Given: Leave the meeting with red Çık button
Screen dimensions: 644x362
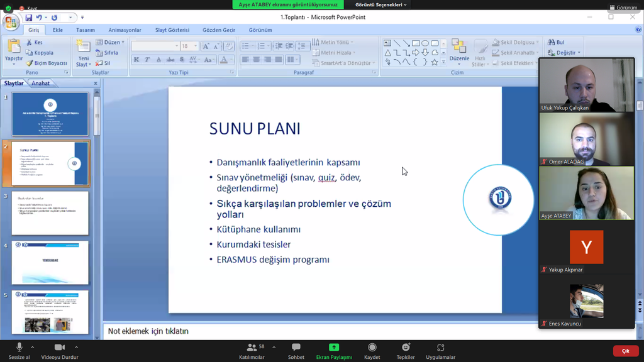Looking at the screenshot, I should [x=626, y=351].
